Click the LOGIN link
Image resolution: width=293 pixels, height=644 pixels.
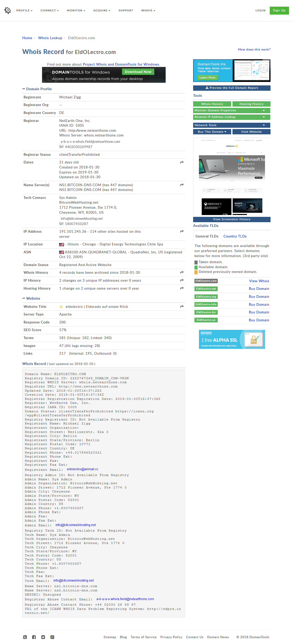pyautogui.click(x=261, y=11)
